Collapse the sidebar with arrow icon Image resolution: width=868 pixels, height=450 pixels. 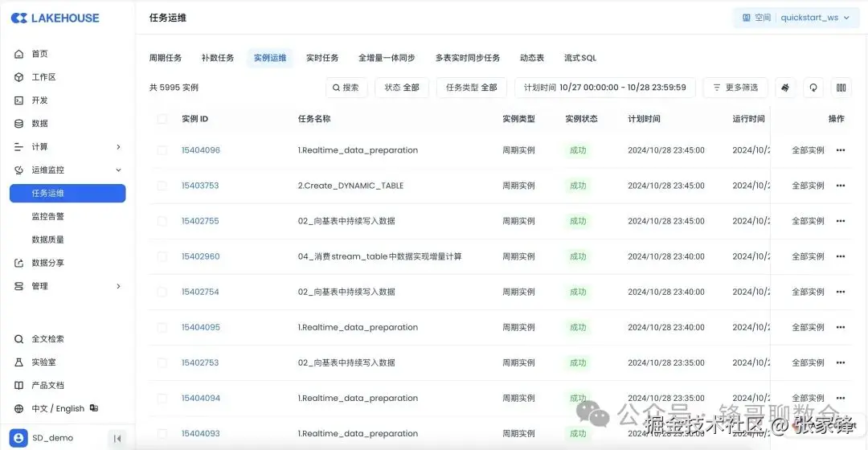[117, 439]
